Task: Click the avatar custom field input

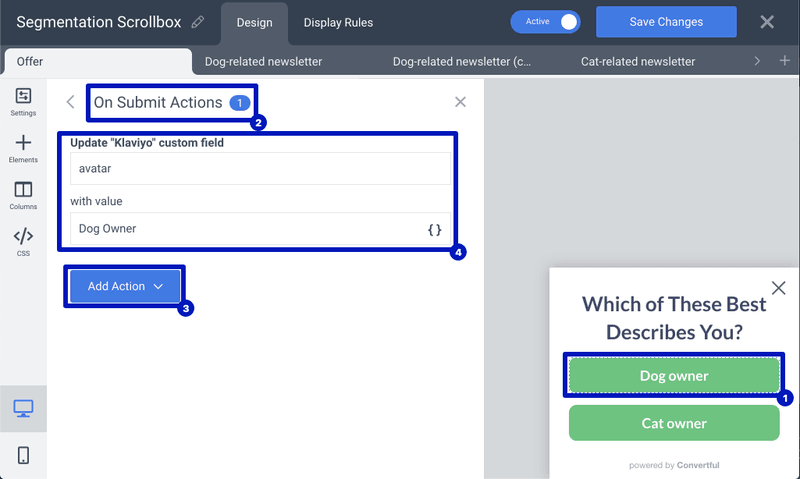Action: click(260, 168)
